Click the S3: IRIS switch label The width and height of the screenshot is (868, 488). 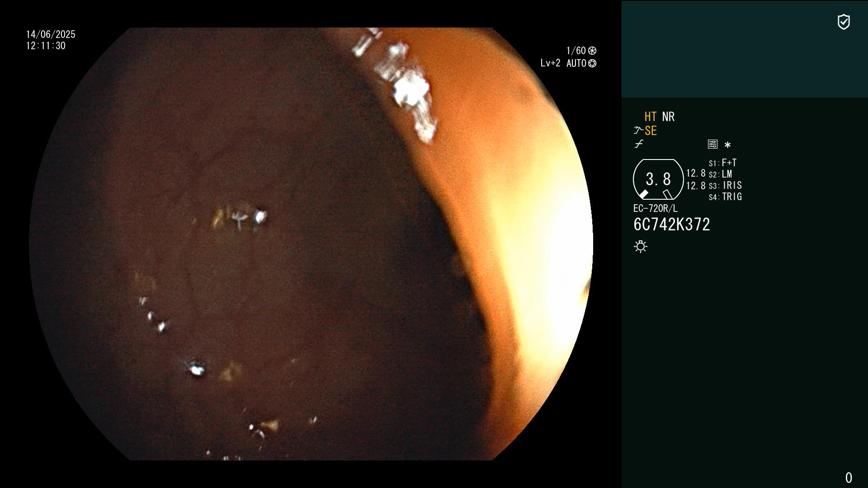point(725,185)
